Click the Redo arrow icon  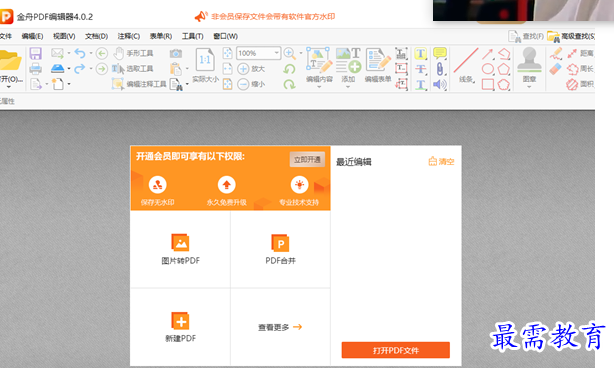tap(80, 69)
